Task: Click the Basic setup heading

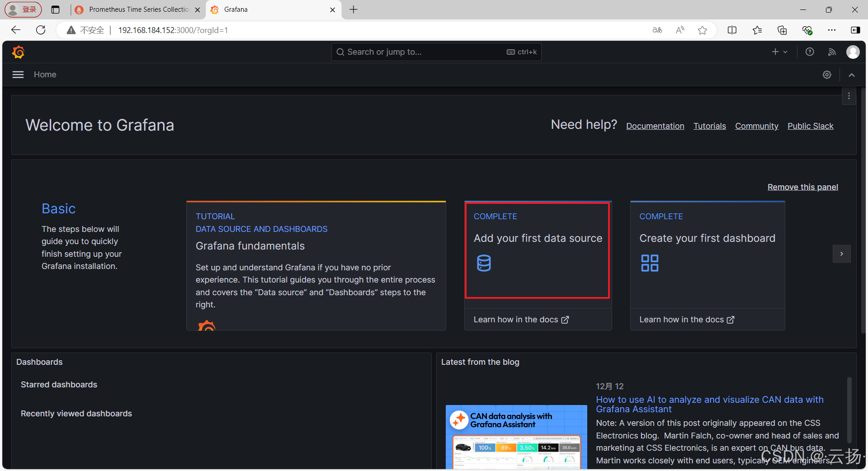Action: coord(59,208)
